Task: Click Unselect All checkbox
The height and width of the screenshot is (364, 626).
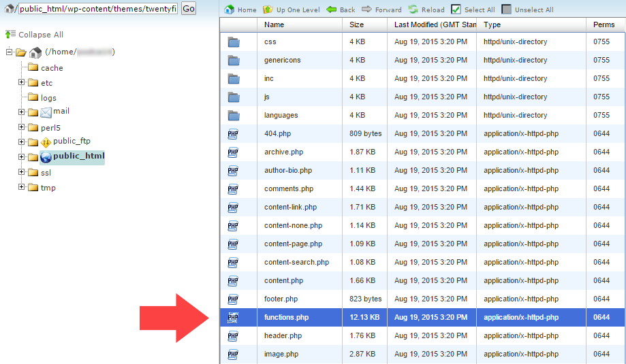Action: tap(506, 10)
